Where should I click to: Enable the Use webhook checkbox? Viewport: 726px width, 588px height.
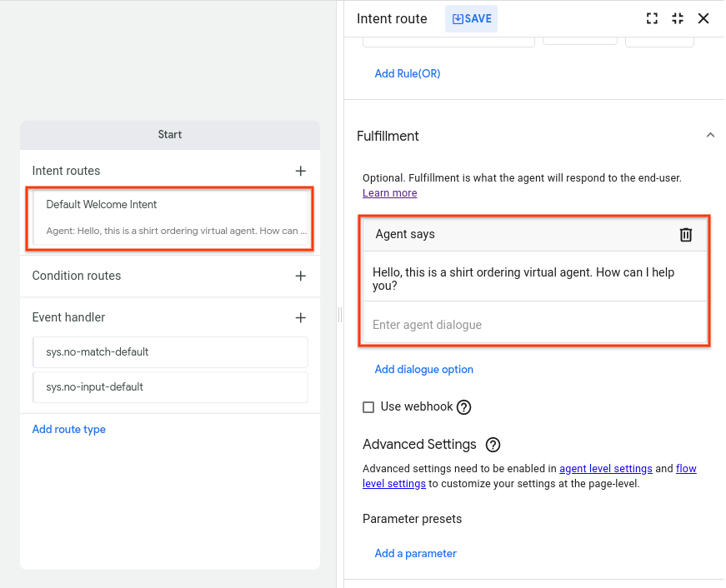pos(368,407)
